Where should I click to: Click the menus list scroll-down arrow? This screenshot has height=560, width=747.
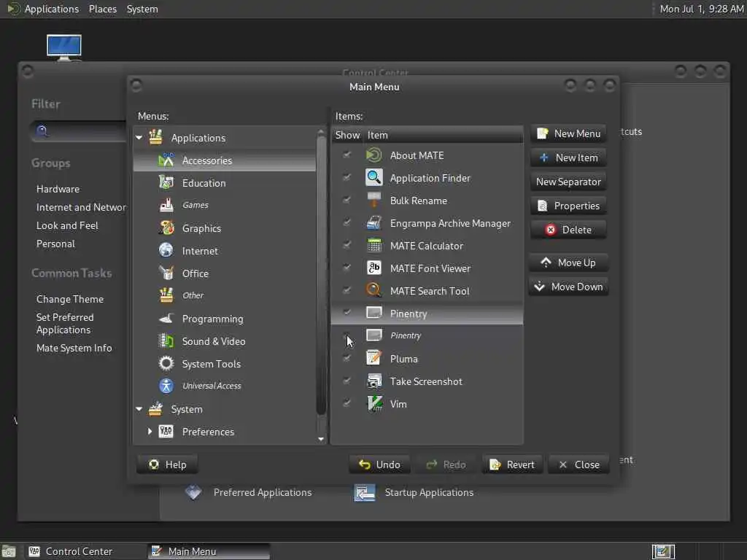(321, 439)
